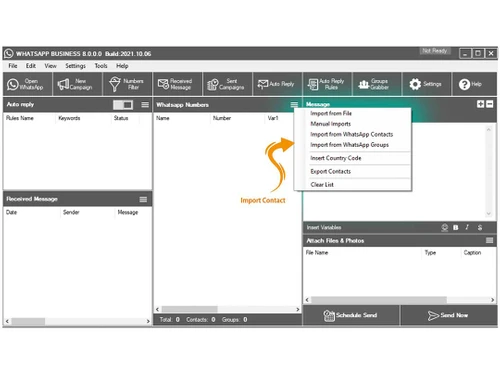The image size is (500, 375).
Task: Sort by Rules Name column
Action: pos(20,118)
